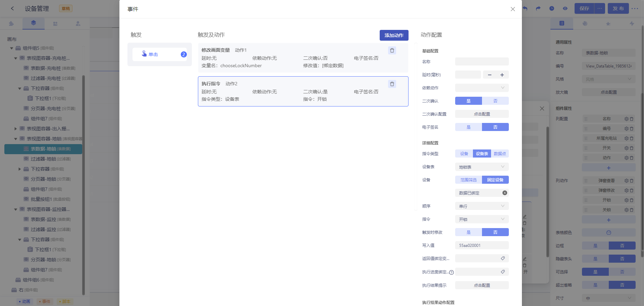Select 修改画面变量 动作1 card
This screenshot has height=306, width=644.
coord(303,58)
